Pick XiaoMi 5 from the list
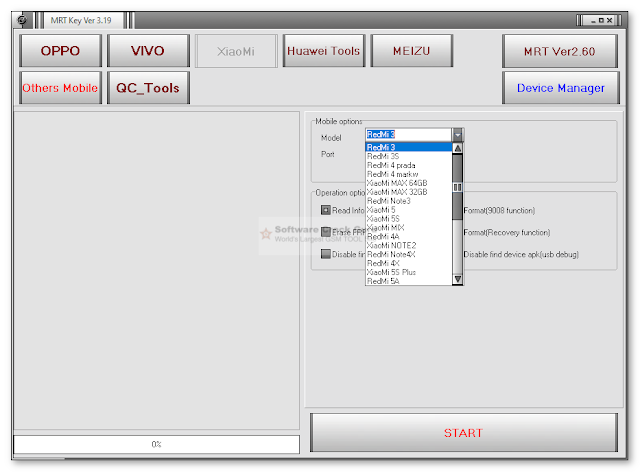This screenshot has width=640, height=472. [409, 210]
